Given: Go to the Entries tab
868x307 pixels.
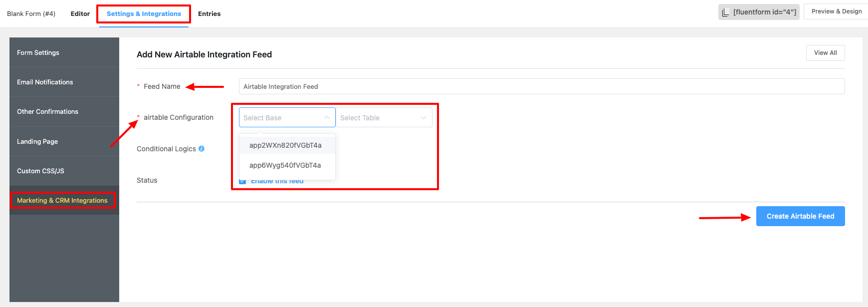Looking at the screenshot, I should [x=209, y=13].
